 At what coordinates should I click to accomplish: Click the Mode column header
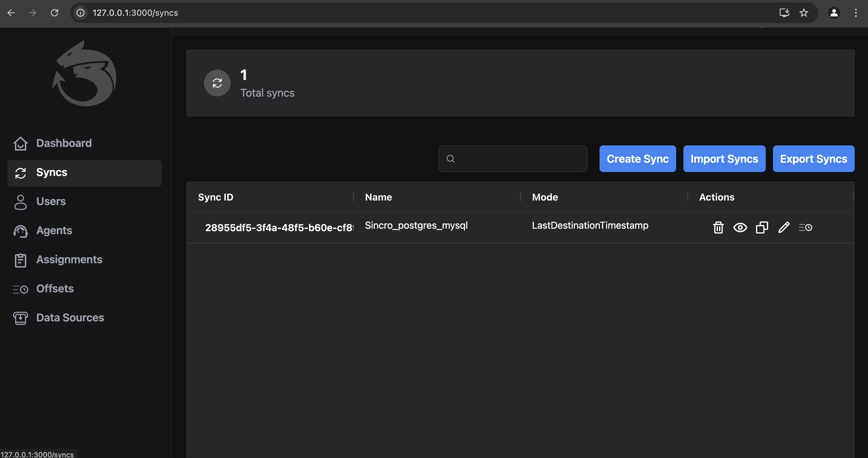tap(545, 197)
